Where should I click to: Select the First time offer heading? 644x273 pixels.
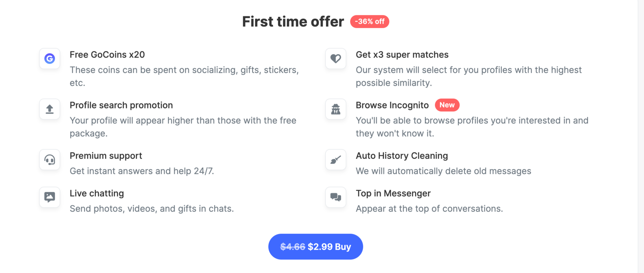tap(293, 21)
